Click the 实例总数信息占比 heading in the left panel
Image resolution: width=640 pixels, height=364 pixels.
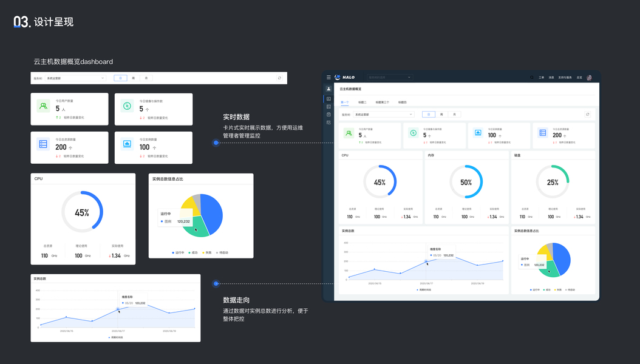(x=168, y=179)
